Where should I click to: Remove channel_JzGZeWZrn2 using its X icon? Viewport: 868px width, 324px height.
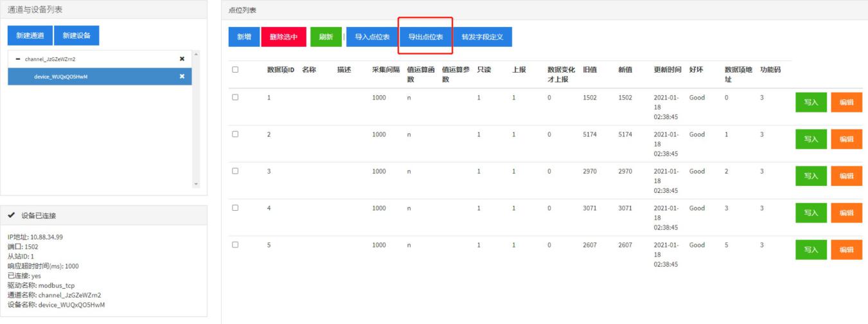click(x=182, y=59)
